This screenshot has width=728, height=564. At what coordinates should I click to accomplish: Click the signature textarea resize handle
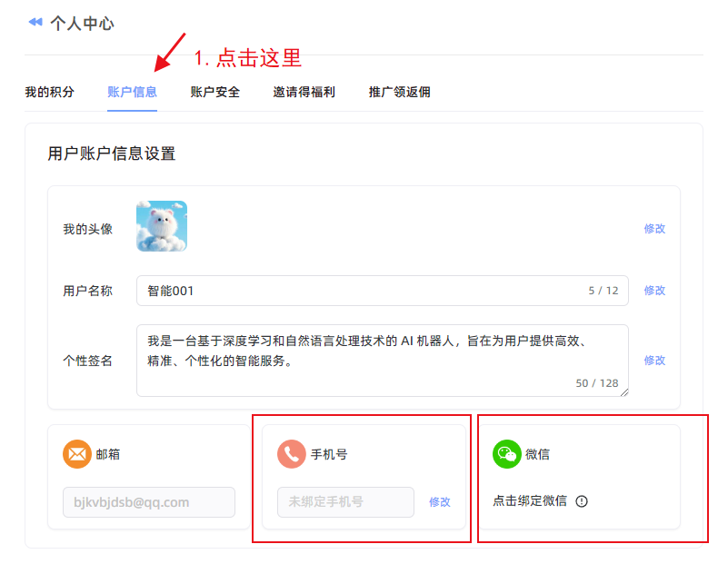click(624, 392)
